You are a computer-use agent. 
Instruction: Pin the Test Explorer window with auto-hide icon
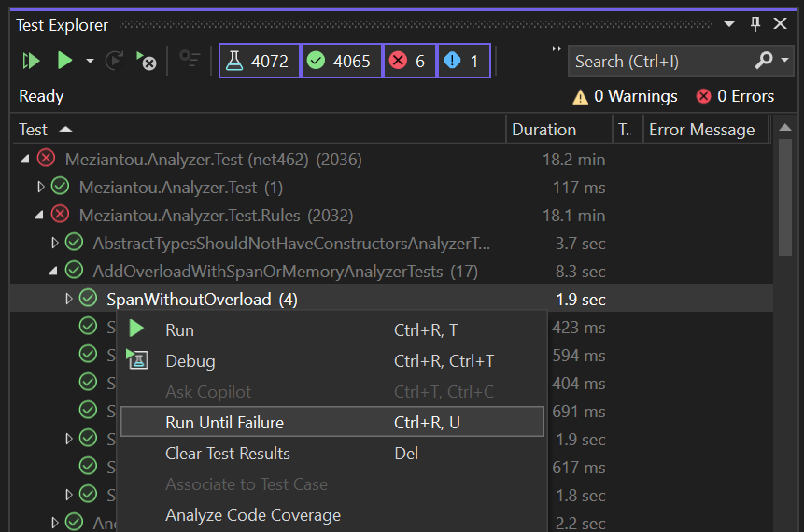tap(755, 24)
